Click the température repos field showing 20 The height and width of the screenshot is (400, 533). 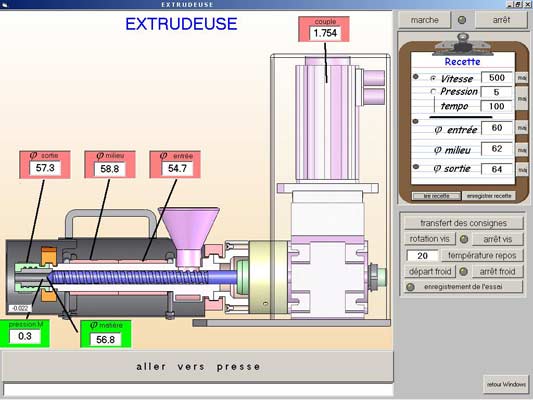click(x=423, y=256)
